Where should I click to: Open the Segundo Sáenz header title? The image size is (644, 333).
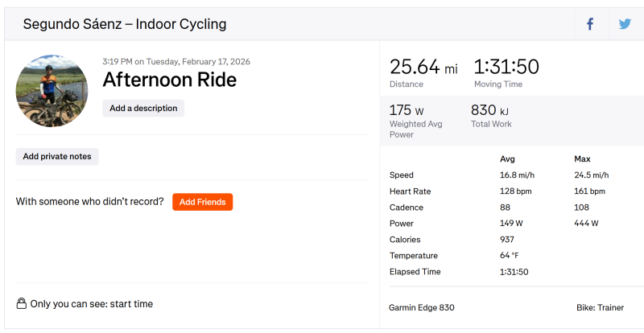tap(125, 24)
